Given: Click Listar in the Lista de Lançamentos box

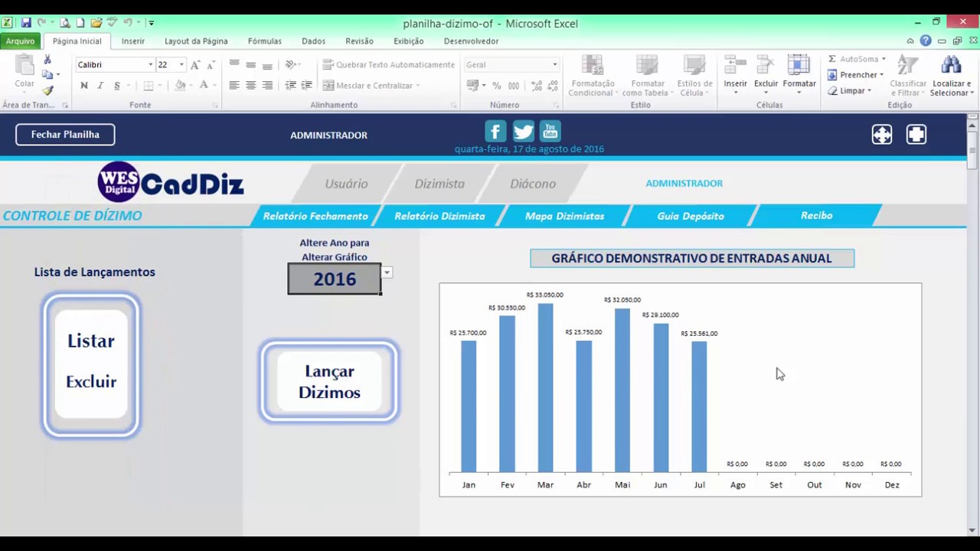Looking at the screenshot, I should pyautogui.click(x=90, y=341).
